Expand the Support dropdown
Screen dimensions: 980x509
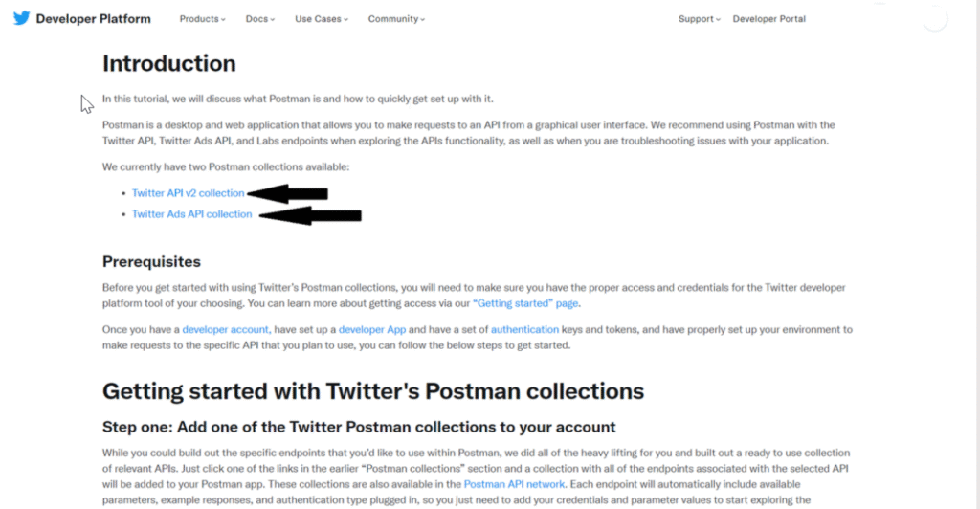[x=700, y=19]
